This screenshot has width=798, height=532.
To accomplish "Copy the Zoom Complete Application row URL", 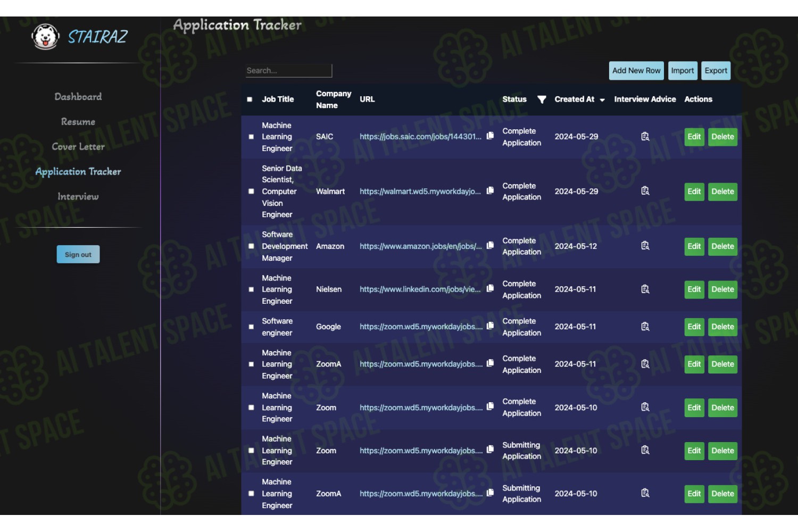I will click(491, 406).
